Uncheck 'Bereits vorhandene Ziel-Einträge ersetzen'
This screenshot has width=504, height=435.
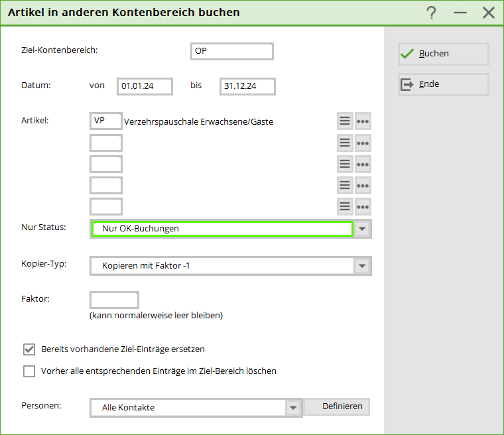coord(29,349)
